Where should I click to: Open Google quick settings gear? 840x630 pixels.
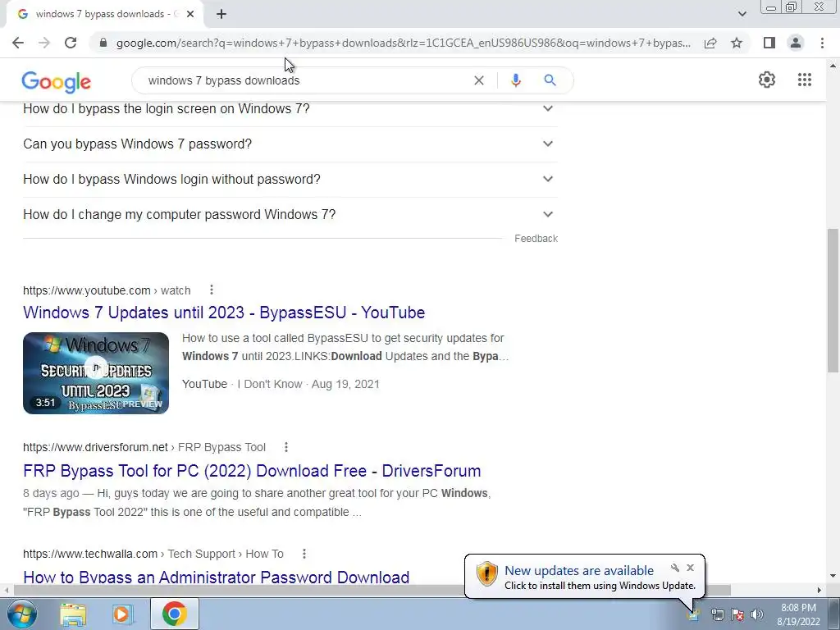click(767, 80)
